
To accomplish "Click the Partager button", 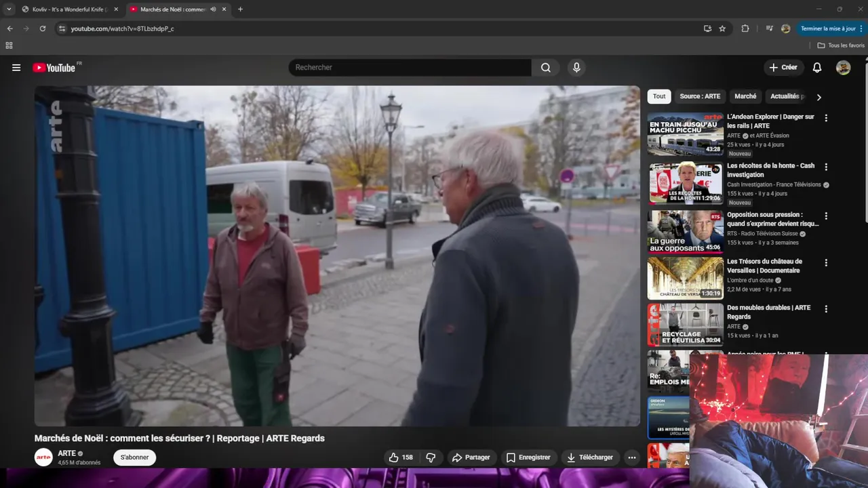I will click(x=471, y=457).
